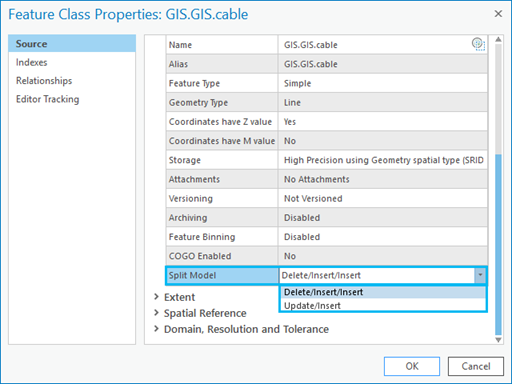
Task: Select the Coordinates have M value label
Action: pyautogui.click(x=222, y=141)
